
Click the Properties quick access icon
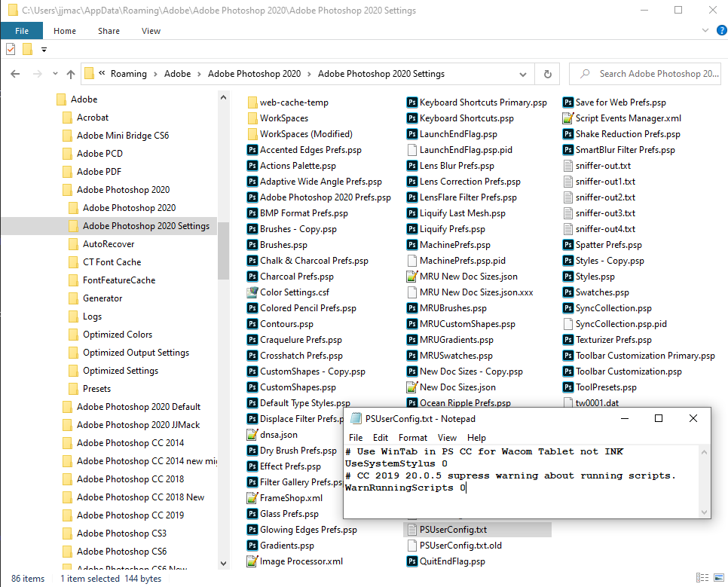(11, 49)
